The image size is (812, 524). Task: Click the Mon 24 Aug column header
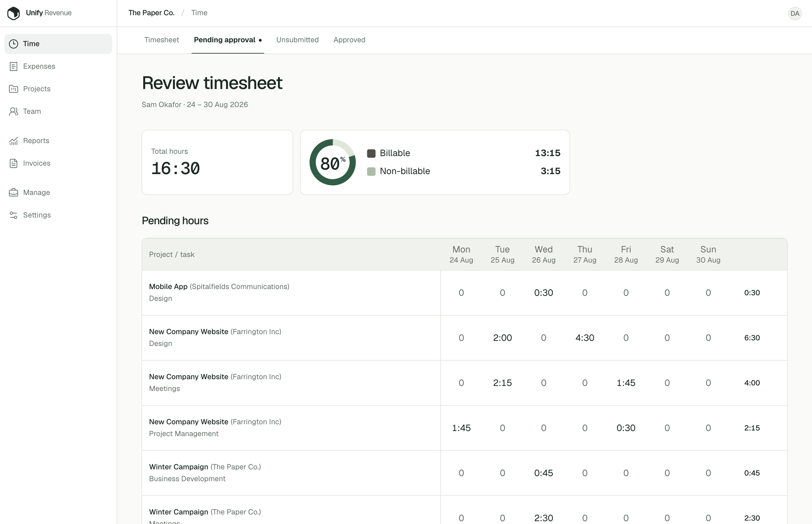(461, 254)
